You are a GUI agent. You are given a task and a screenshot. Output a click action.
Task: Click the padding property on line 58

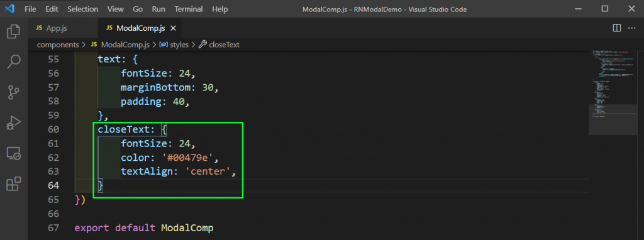(141, 101)
